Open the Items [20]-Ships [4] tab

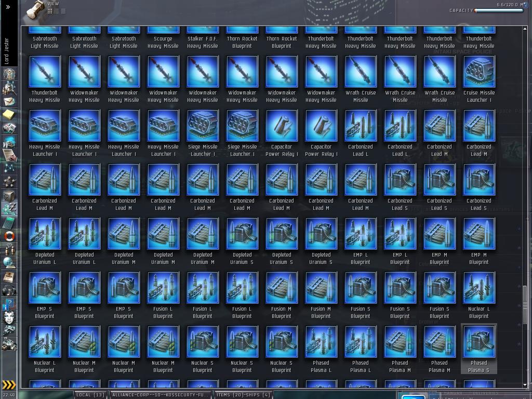pyautogui.click(x=243, y=395)
